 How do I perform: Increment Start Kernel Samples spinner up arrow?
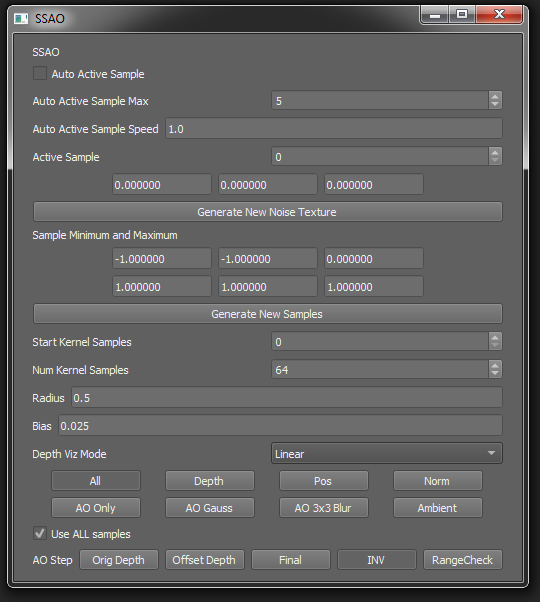pos(495,337)
